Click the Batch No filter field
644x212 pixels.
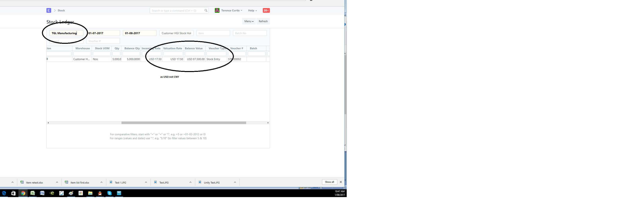[249, 33]
